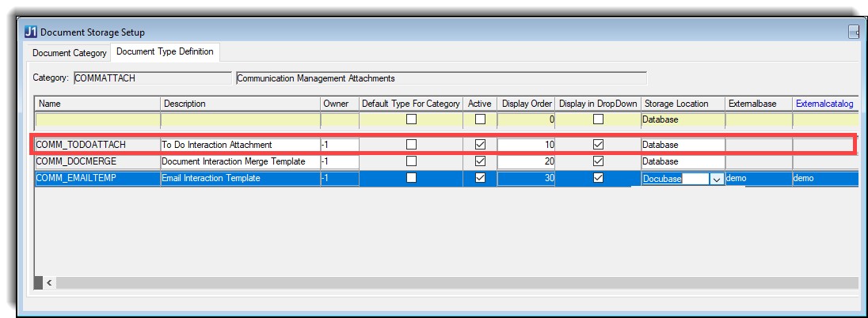Click Display Order value 20
This screenshot has height=318, width=868.
coord(527,161)
